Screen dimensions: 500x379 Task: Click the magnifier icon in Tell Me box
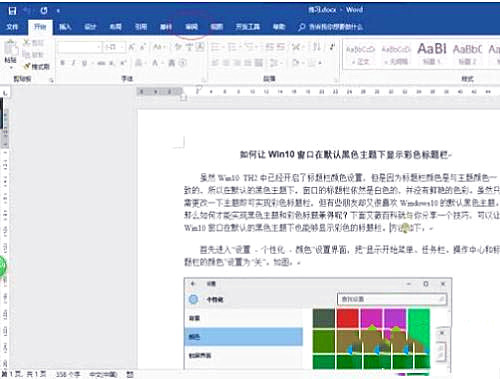coord(301,27)
